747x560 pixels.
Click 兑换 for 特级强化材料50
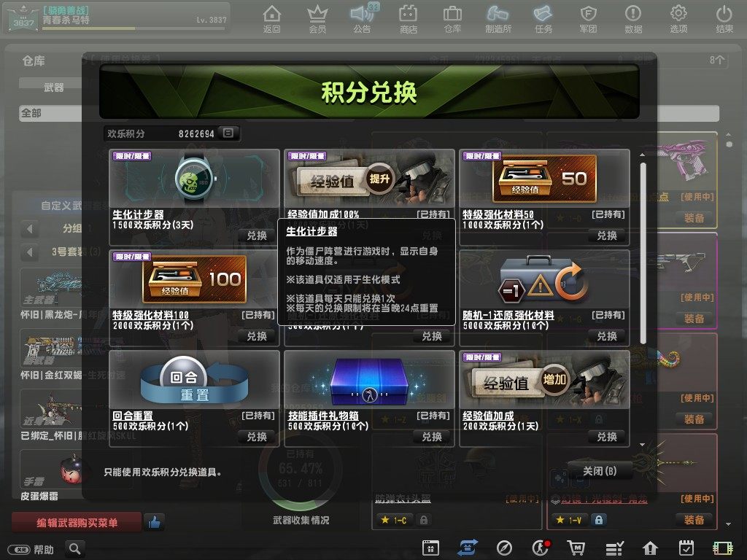pyautogui.click(x=607, y=236)
